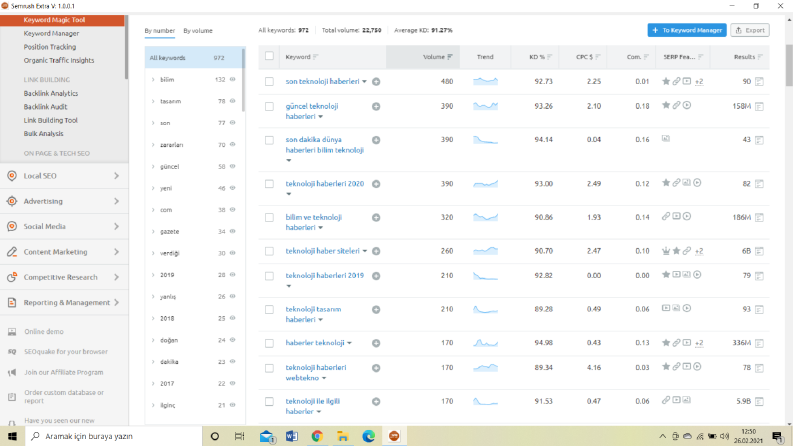The image size is (793, 446).
Task: Open dropdown next to 'teknoloji haber siteleri'
Action: pyautogui.click(x=365, y=251)
